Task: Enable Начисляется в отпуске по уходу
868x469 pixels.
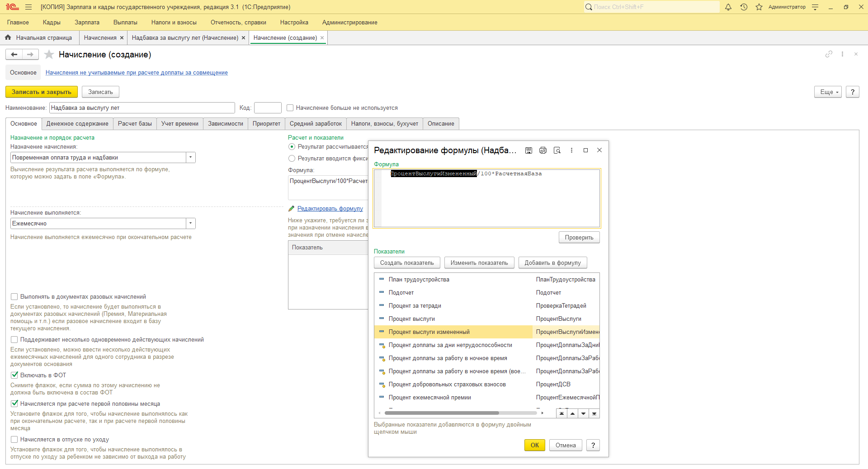Action: (x=14, y=440)
